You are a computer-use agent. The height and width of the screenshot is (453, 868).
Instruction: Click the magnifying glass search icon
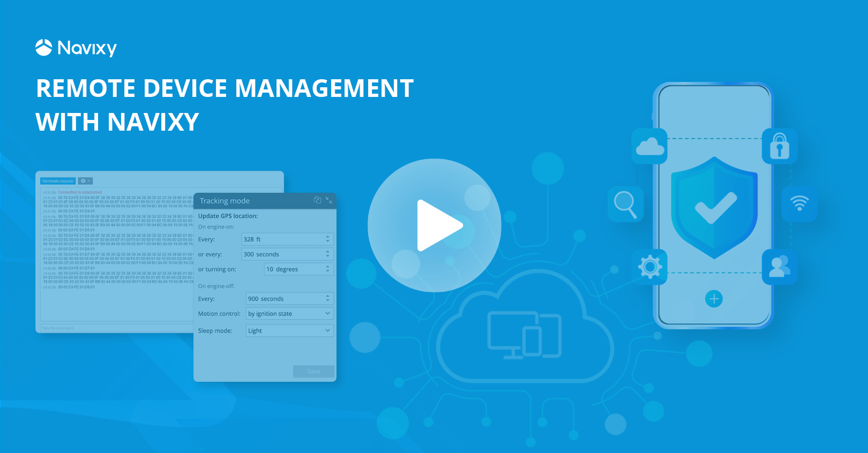click(x=625, y=204)
